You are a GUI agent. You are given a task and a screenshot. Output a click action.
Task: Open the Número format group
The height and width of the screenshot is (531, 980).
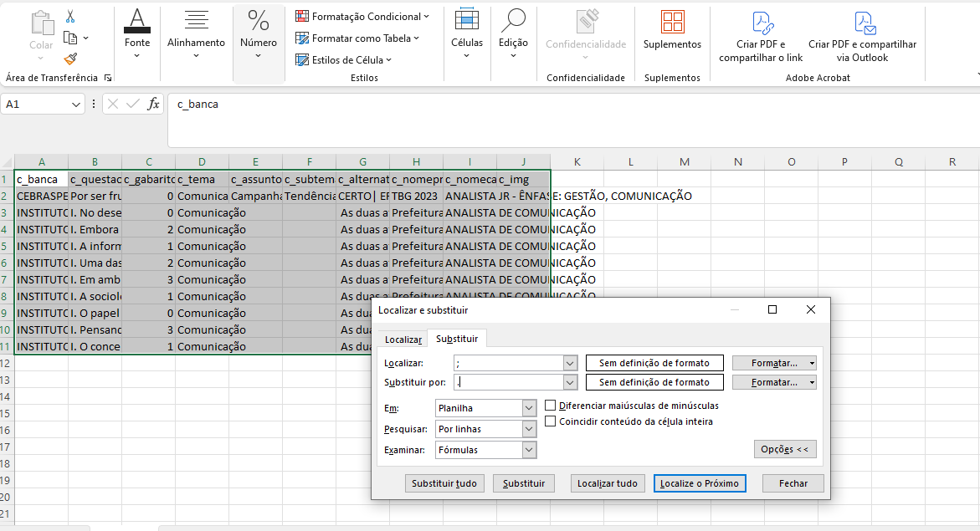258,33
